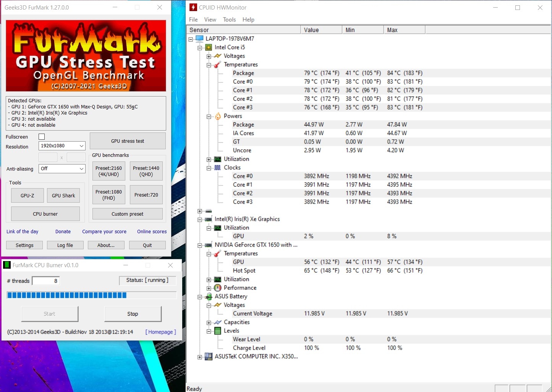Run the Preset:1080 (FHD) benchmark
Viewport: 552px width, 392px height.
coord(108,195)
